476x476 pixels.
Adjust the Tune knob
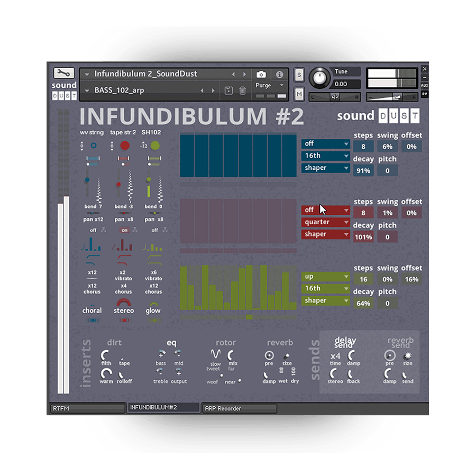pos(319,78)
